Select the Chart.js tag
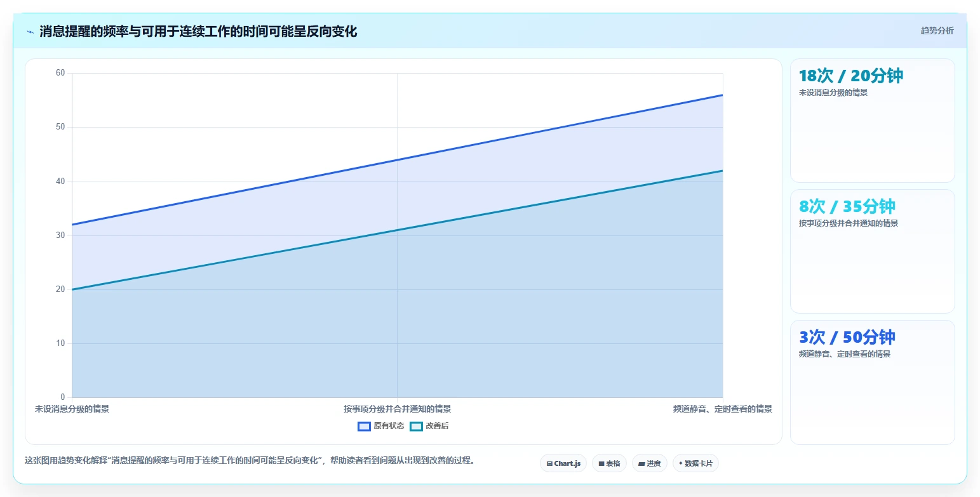 [x=563, y=463]
